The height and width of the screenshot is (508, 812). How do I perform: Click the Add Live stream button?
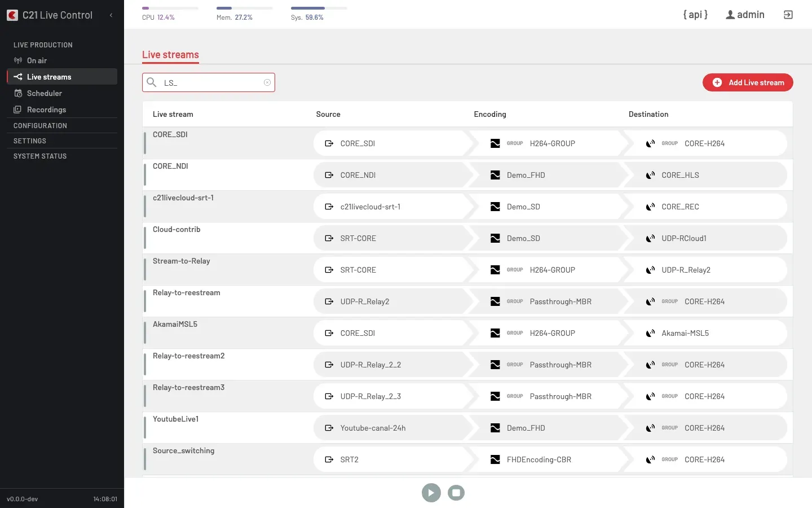tap(748, 82)
